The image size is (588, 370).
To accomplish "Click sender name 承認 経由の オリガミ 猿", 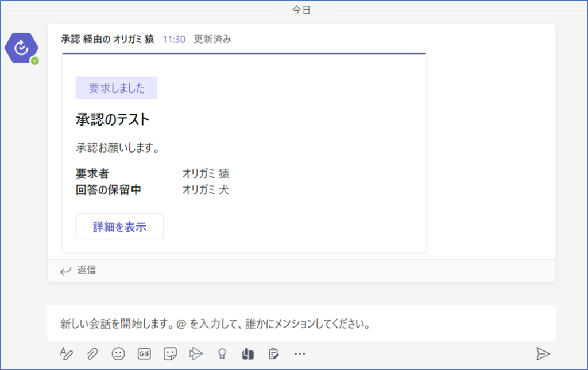I will click(x=107, y=39).
